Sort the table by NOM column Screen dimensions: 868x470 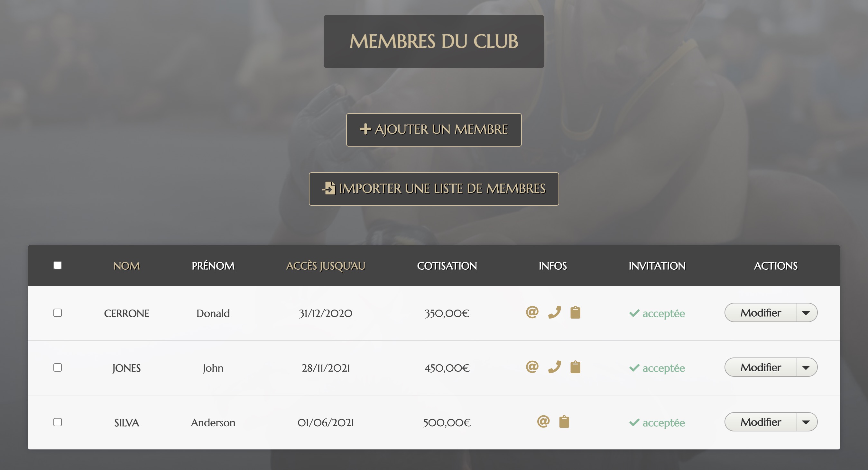pos(126,266)
